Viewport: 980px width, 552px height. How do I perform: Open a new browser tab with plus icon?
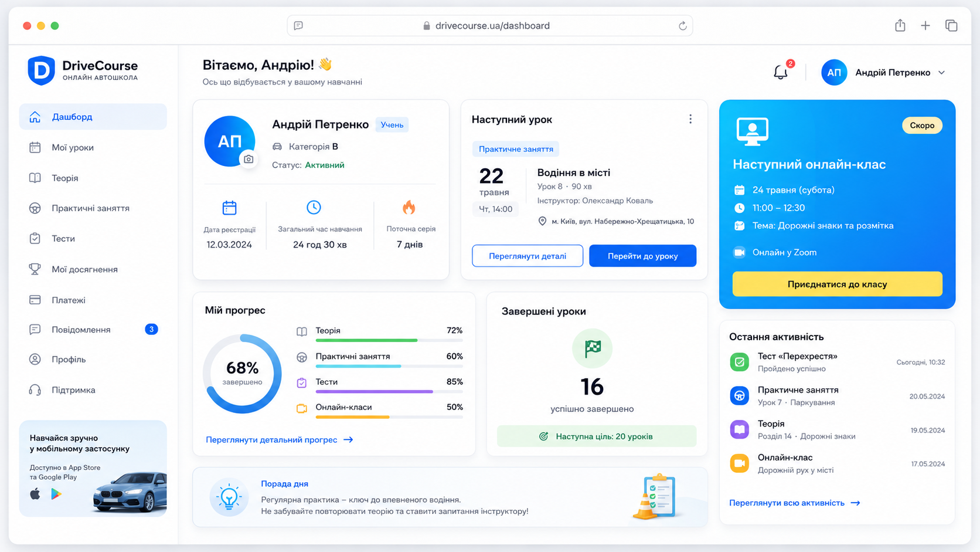925,25
